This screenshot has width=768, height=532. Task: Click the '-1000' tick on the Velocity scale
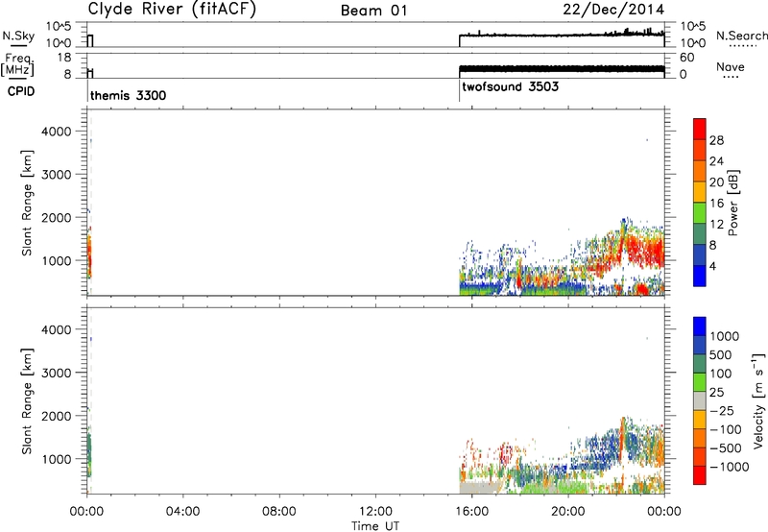pyautogui.click(x=729, y=467)
